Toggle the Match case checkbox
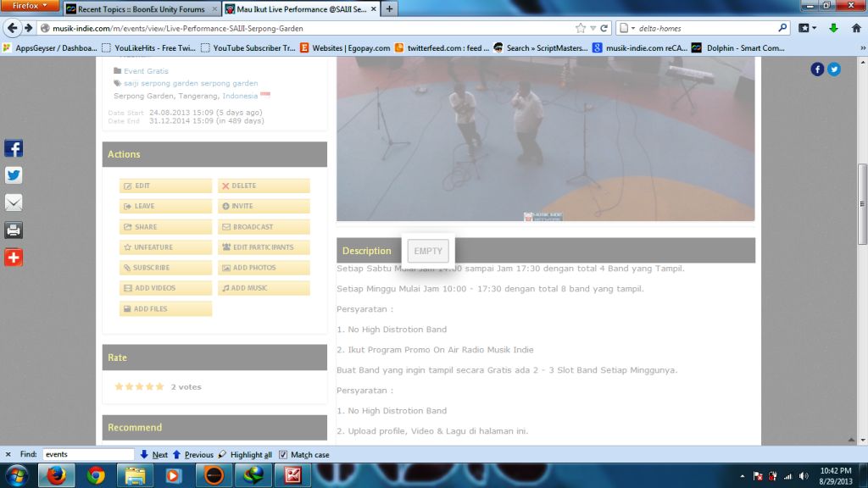This screenshot has width=868, height=488. tap(283, 455)
